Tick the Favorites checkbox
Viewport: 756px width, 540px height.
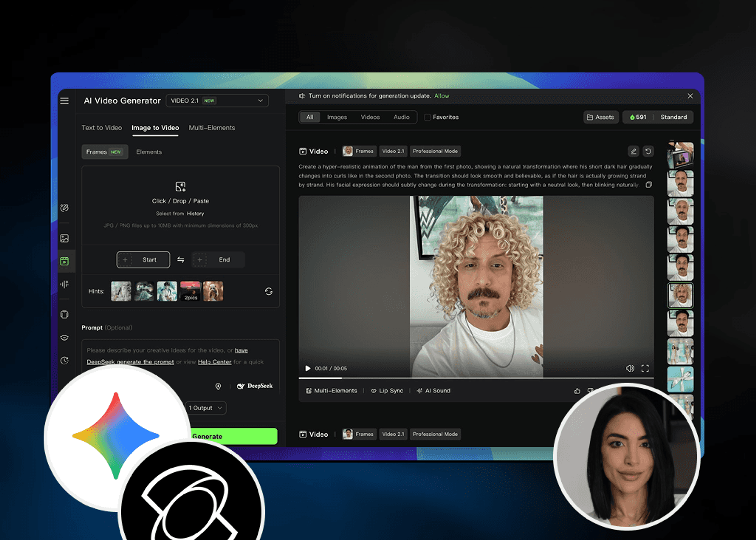click(x=427, y=117)
